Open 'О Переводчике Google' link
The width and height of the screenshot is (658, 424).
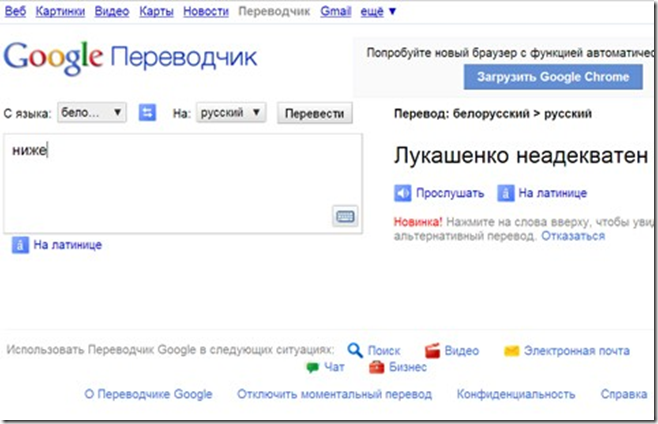(149, 394)
